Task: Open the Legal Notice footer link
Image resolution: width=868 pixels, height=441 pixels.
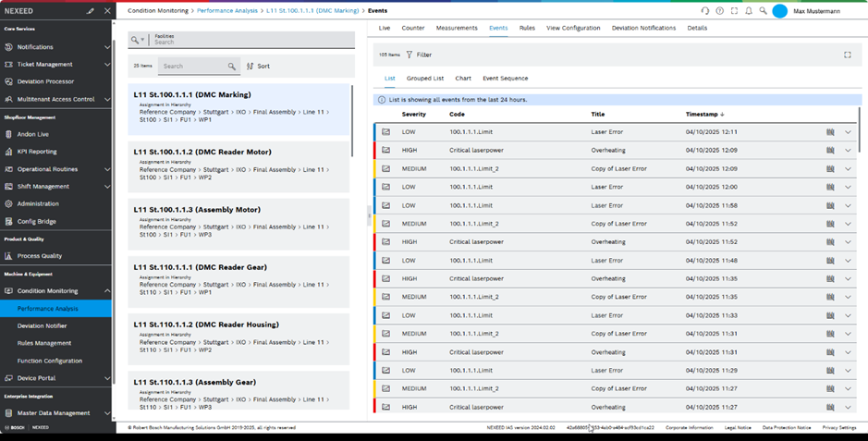Action: (x=737, y=428)
